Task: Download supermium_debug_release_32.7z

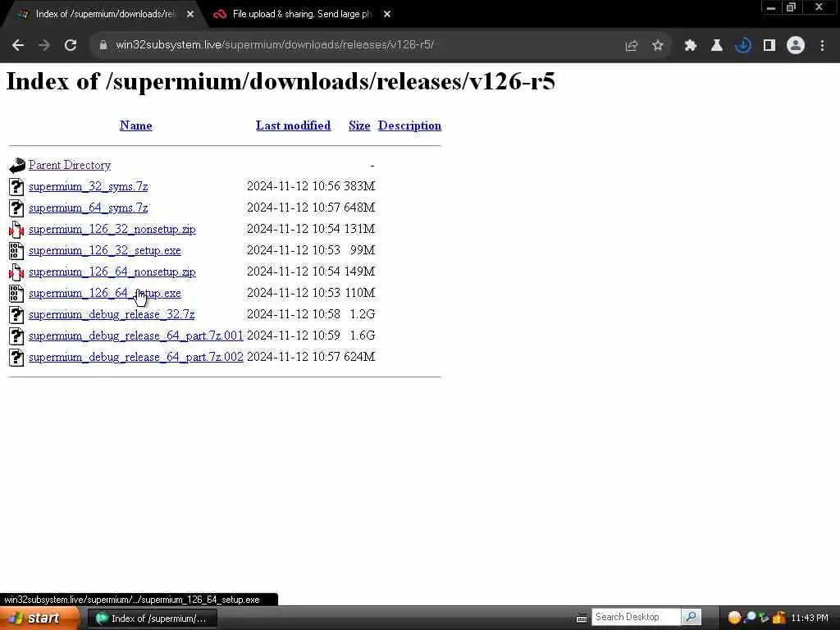Action: (112, 314)
